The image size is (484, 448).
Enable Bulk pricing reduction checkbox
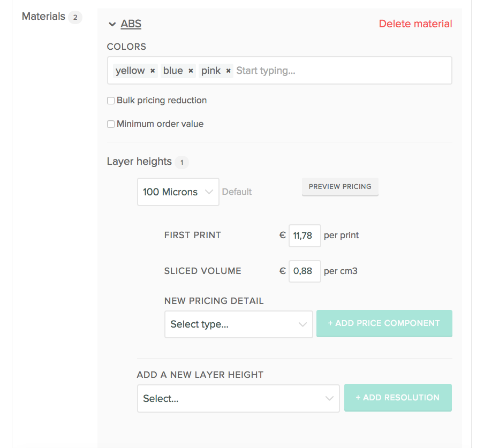(111, 101)
